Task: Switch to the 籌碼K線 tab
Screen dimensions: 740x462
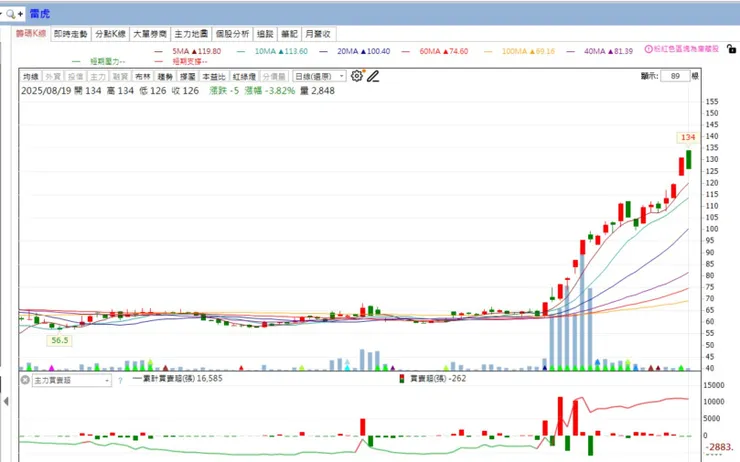Action: [31, 34]
